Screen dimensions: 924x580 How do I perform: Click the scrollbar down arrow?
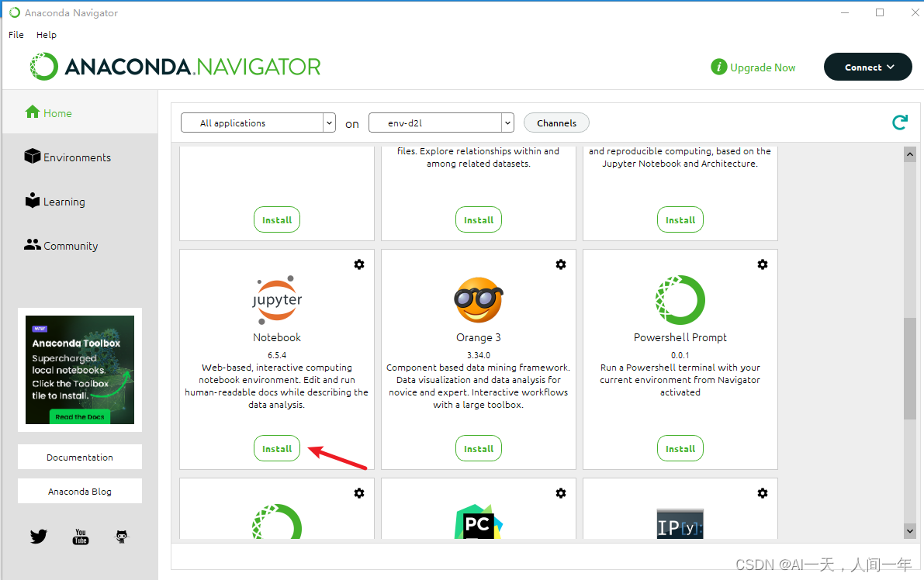pyautogui.click(x=910, y=530)
